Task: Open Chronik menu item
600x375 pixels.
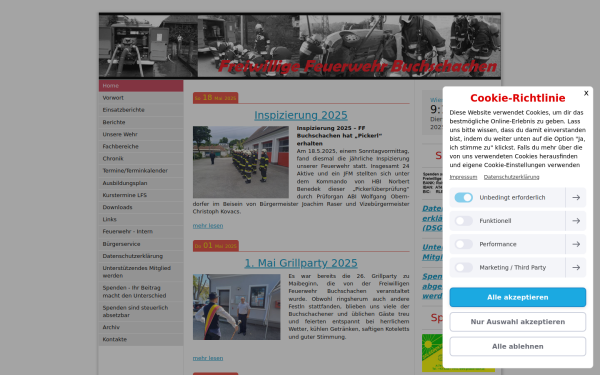Action: pyautogui.click(x=141, y=158)
